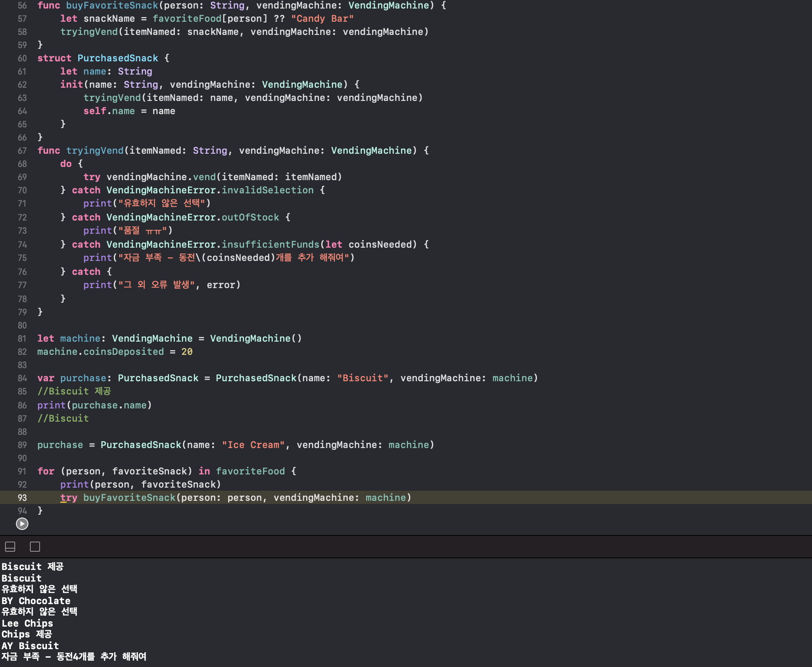Viewport: 812px width, 667px height.
Task: Toggle the bottom debug area panel icon
Action: (10, 547)
